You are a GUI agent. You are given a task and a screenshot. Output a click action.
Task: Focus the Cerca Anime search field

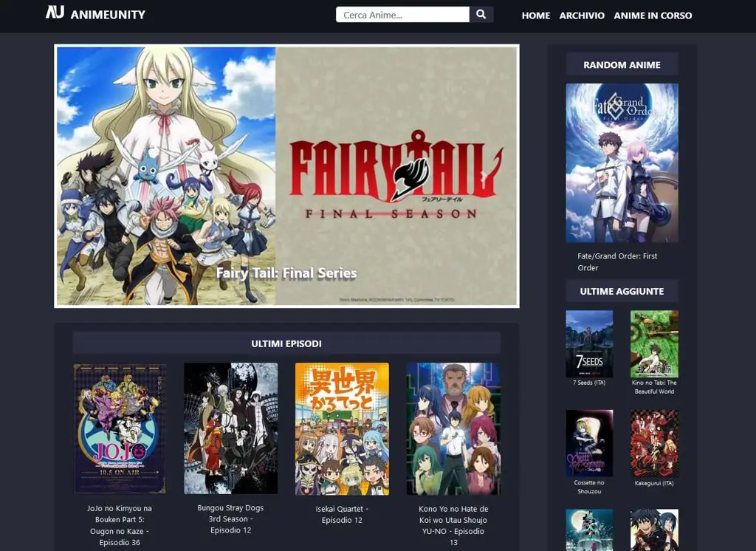coord(402,15)
